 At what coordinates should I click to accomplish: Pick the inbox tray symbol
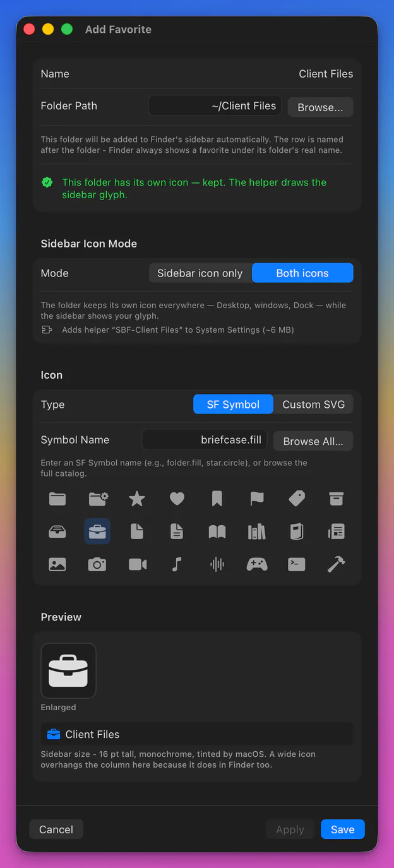click(x=57, y=532)
